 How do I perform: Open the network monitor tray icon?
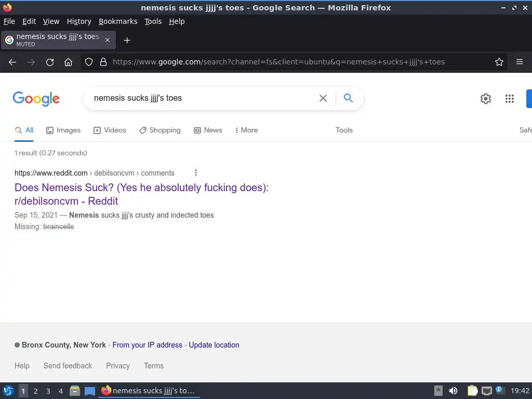[486, 391]
